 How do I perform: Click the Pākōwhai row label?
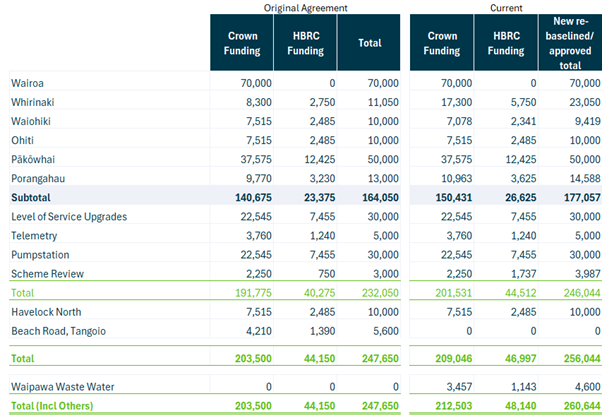click(35, 159)
